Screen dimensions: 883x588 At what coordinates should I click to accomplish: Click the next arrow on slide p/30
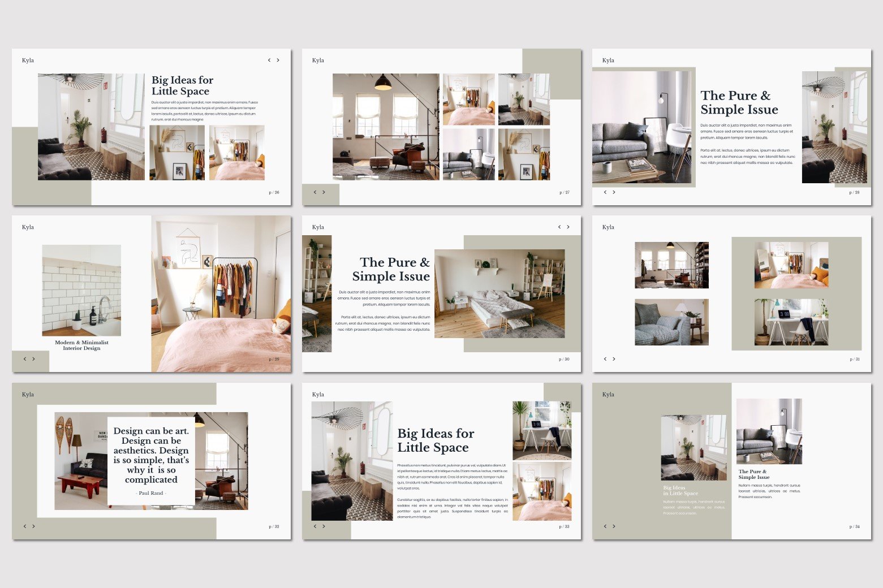click(568, 227)
